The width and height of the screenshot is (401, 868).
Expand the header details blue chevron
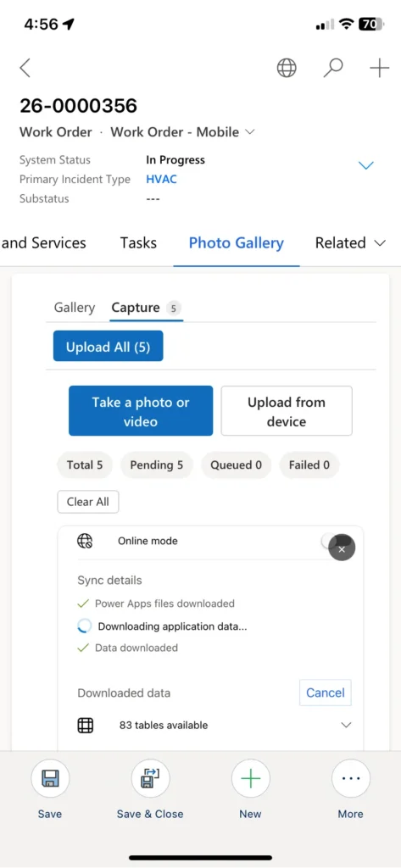(366, 165)
